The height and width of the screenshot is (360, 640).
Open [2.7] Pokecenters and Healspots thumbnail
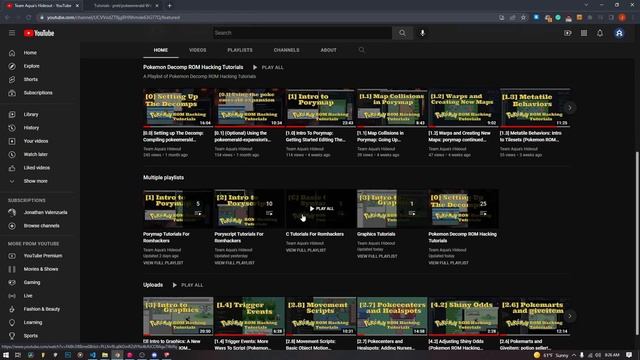point(392,316)
